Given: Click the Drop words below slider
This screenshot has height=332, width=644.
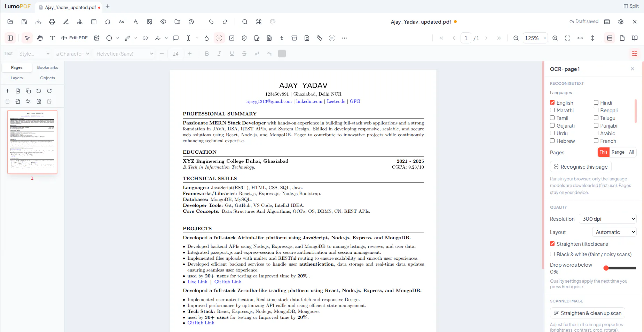Looking at the screenshot, I should click(620, 268).
